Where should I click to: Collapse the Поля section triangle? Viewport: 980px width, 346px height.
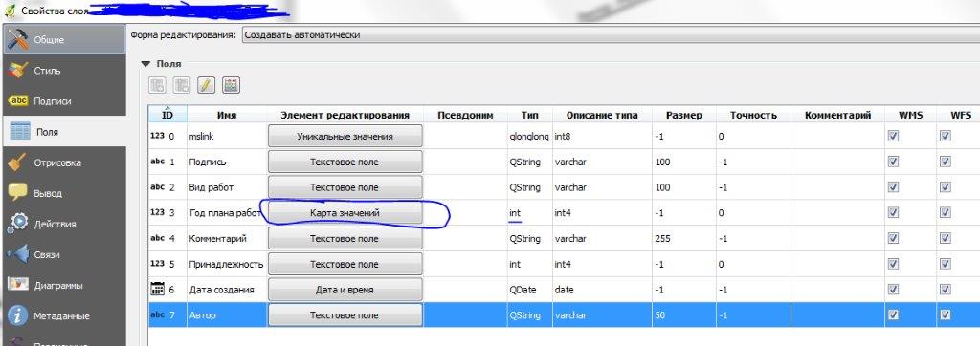click(145, 64)
